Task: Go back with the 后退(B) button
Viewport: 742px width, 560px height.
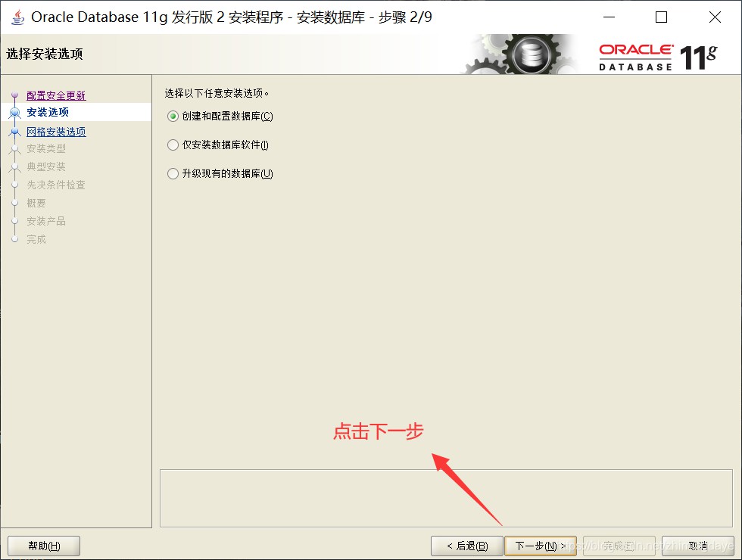Action: [x=466, y=546]
